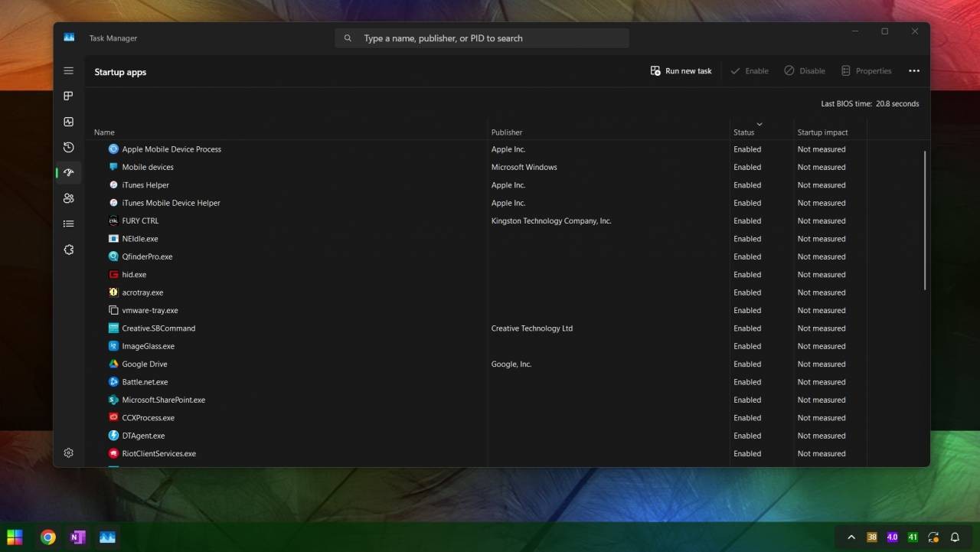Image resolution: width=980 pixels, height=552 pixels.
Task: Click the FURY CTRL app icon
Action: [x=113, y=220]
